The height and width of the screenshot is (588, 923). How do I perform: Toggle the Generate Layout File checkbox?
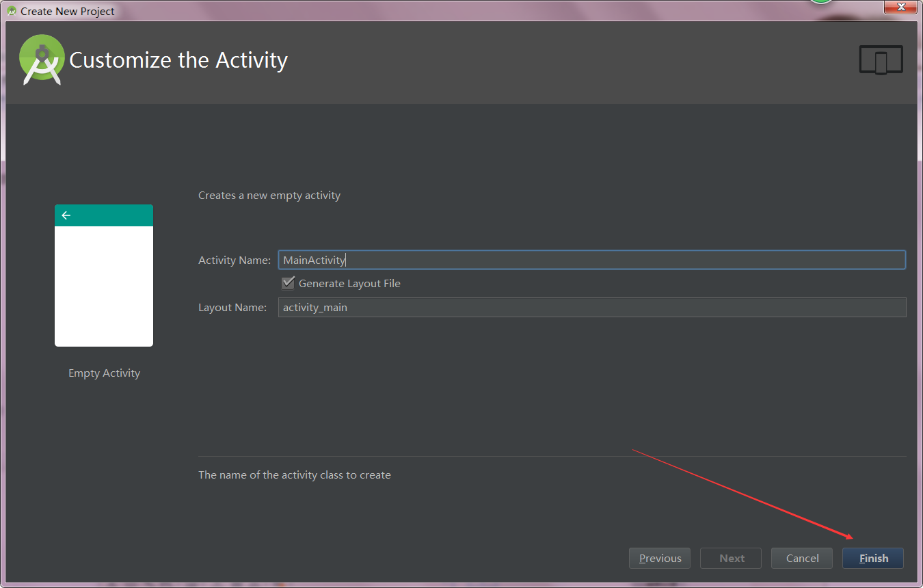coord(288,283)
